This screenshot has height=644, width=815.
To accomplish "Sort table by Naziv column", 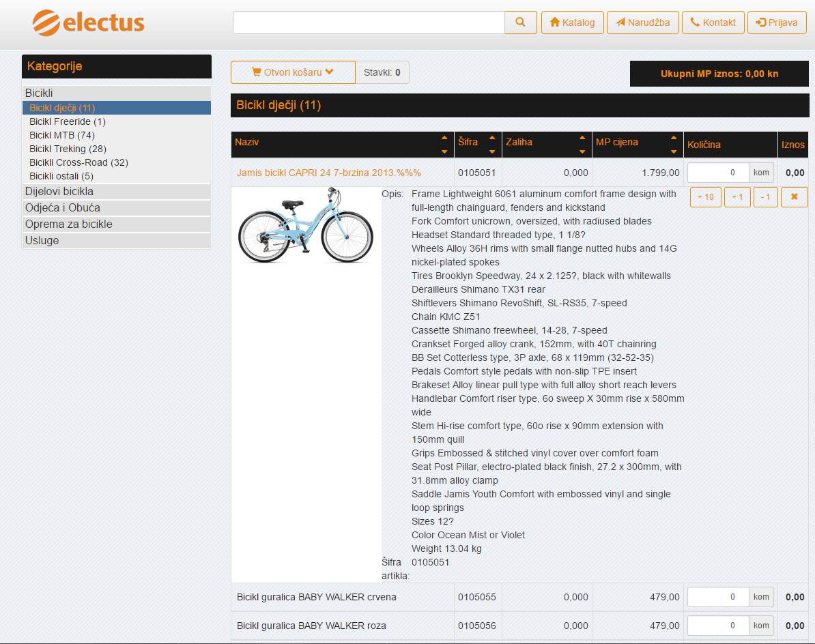I will tap(343, 145).
